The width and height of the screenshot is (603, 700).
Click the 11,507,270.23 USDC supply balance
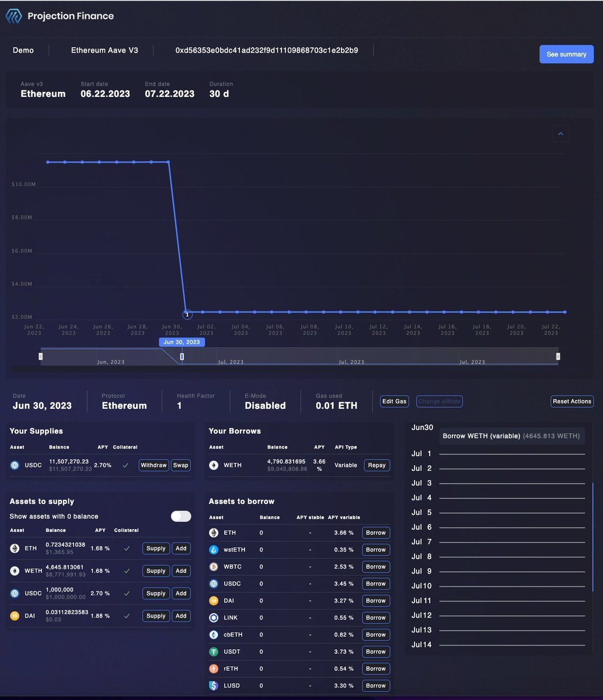pyautogui.click(x=69, y=461)
